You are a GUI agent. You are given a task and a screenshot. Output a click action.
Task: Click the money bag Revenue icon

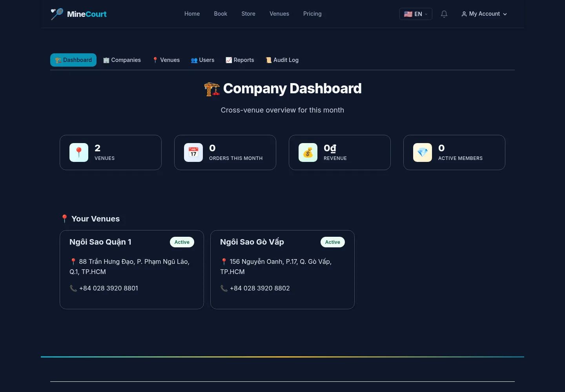click(308, 152)
